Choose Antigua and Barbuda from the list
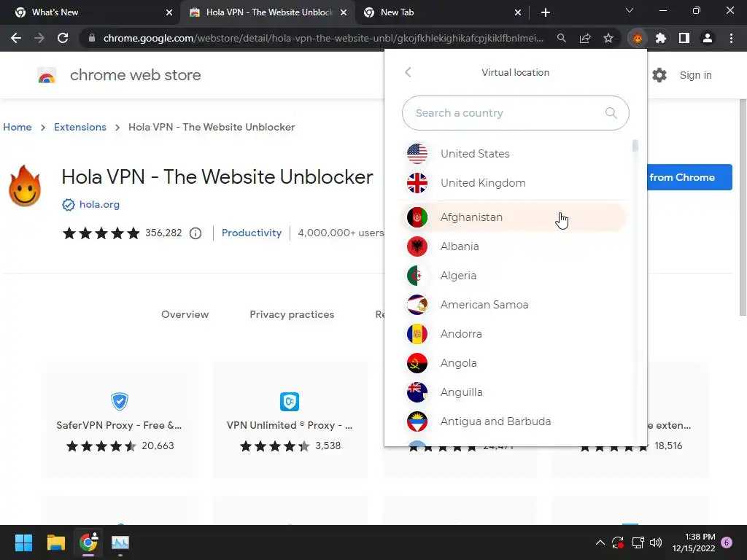The height and width of the screenshot is (560, 747). tap(513, 421)
